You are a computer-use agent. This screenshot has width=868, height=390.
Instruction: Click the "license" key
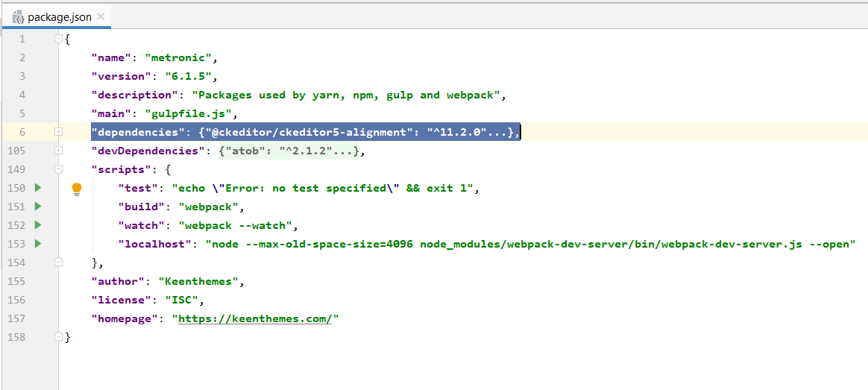pos(122,300)
